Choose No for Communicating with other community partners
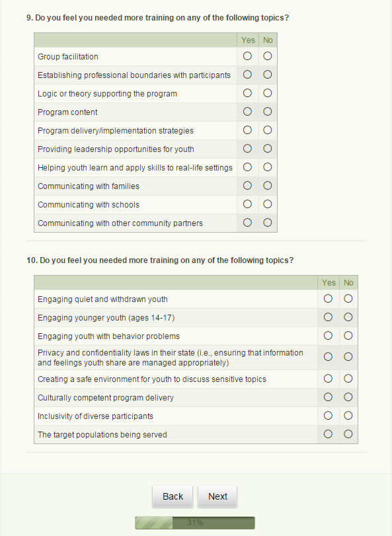Image resolution: width=392 pixels, height=536 pixels. tap(268, 223)
